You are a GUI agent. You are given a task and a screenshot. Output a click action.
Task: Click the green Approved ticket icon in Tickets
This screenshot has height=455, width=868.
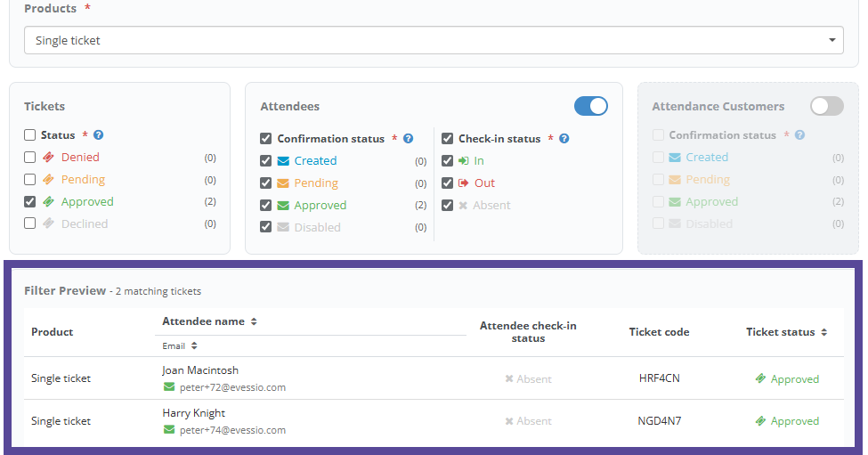pos(49,201)
